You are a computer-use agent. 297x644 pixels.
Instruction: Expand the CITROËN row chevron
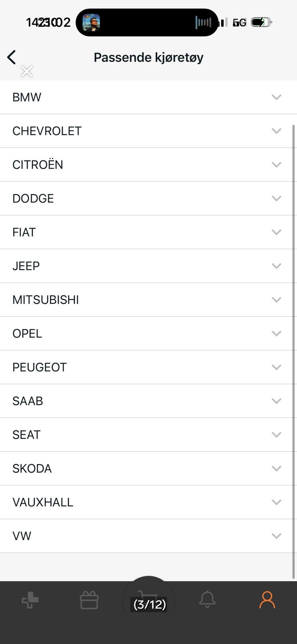(276, 165)
